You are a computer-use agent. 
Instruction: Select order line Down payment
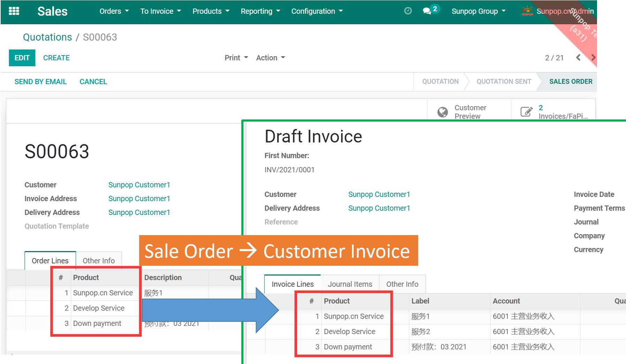(x=97, y=324)
